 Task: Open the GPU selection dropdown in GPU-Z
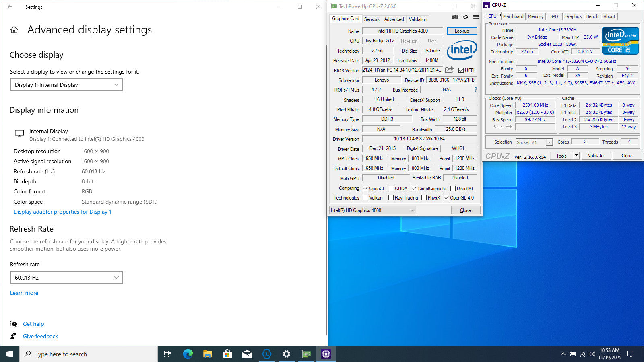372,210
